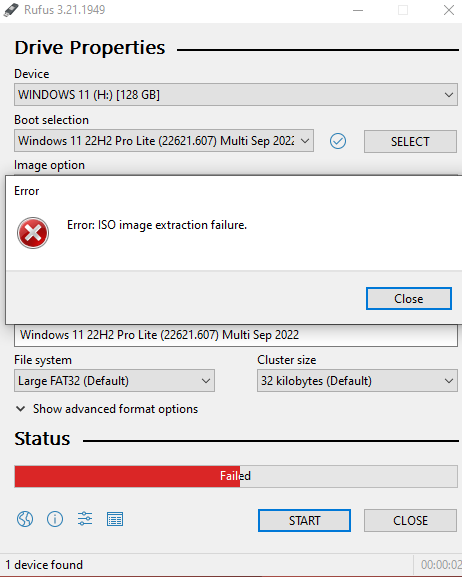Show the log window icon
The width and height of the screenshot is (462, 577).
pyautogui.click(x=115, y=519)
